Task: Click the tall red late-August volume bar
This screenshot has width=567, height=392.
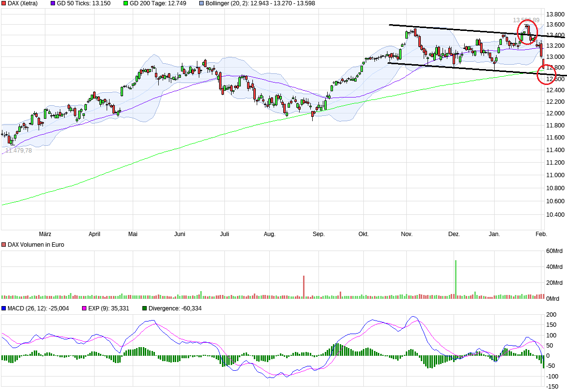Action: (x=304, y=287)
